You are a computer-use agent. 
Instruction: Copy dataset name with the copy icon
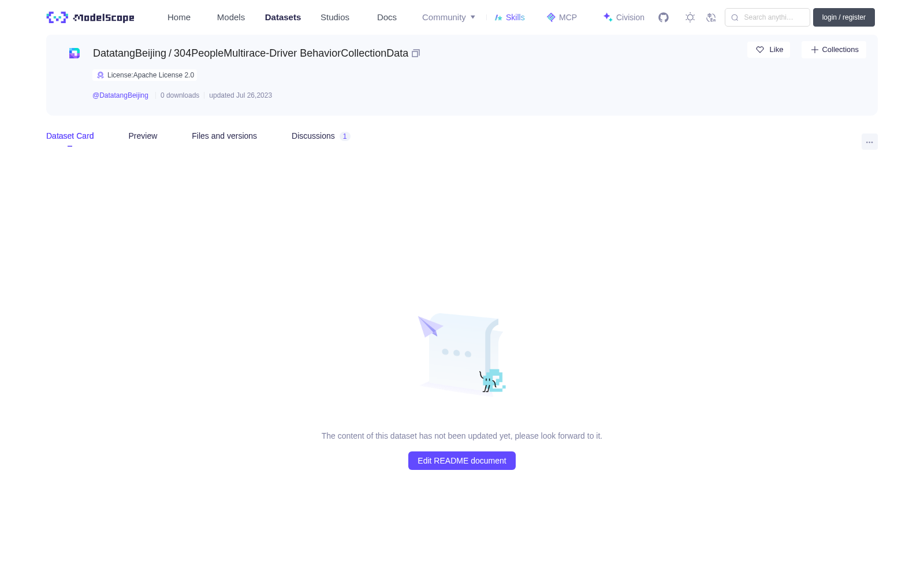pyautogui.click(x=416, y=53)
